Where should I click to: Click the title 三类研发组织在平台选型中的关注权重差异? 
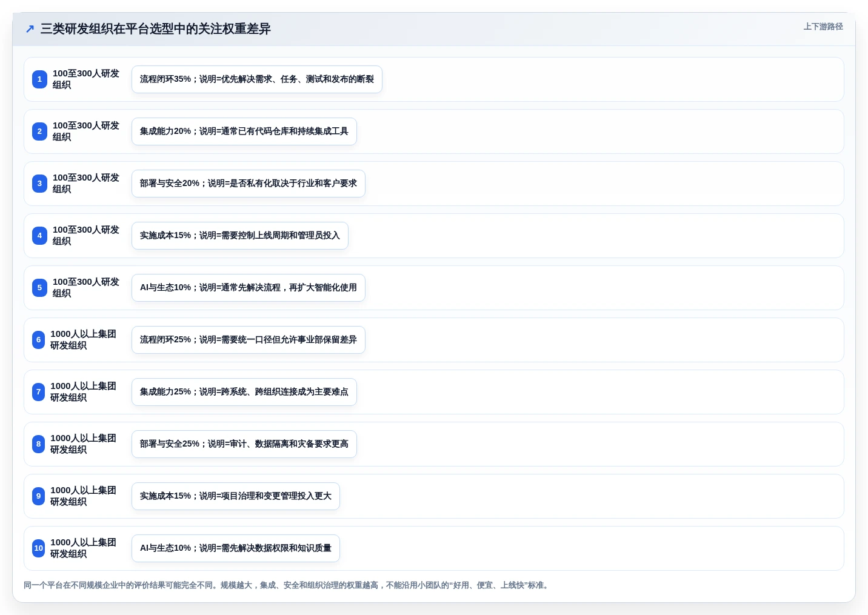(155, 29)
